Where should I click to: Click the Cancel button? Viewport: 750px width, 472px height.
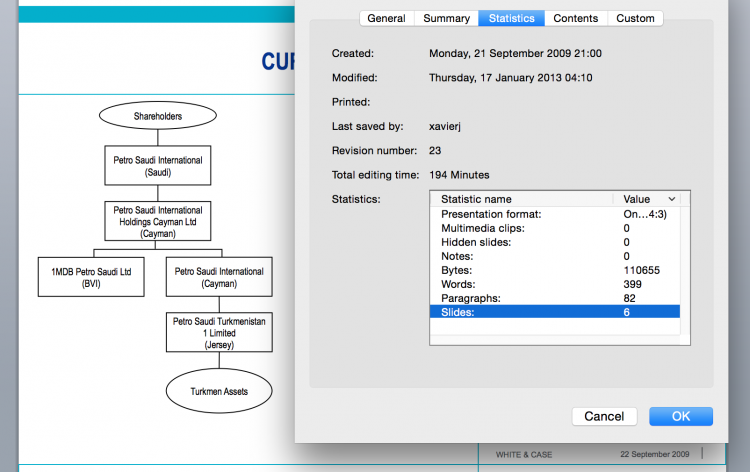[604, 416]
